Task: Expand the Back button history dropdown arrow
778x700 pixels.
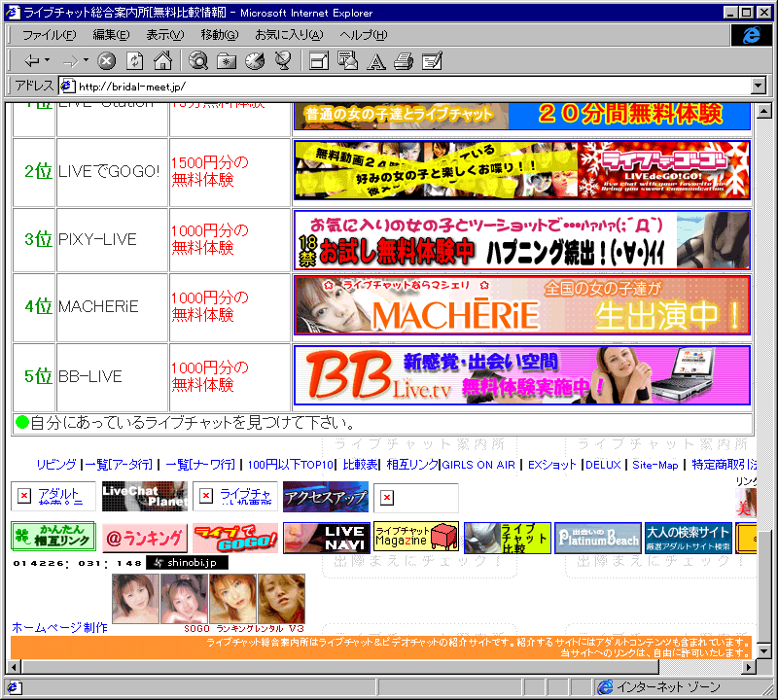Action: (47, 60)
